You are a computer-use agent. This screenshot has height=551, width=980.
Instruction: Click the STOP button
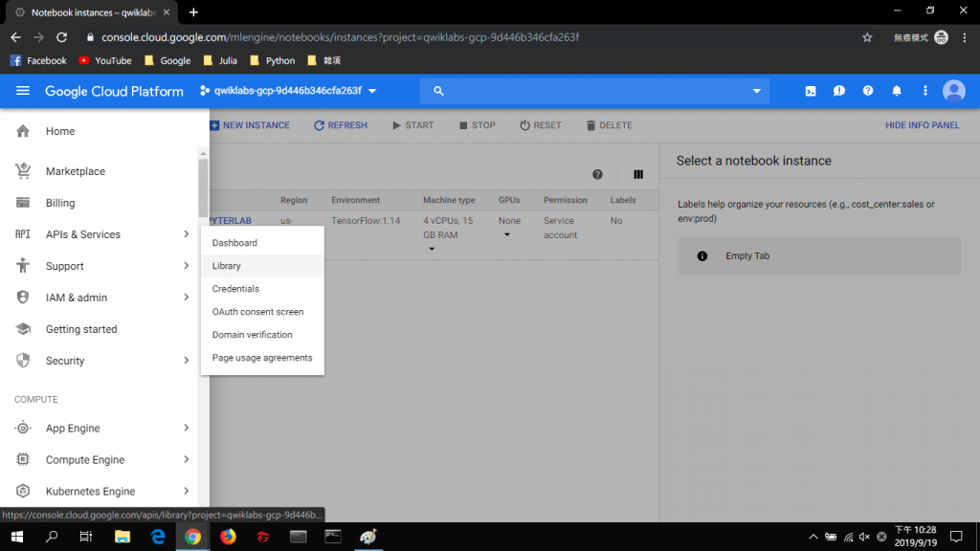point(477,125)
